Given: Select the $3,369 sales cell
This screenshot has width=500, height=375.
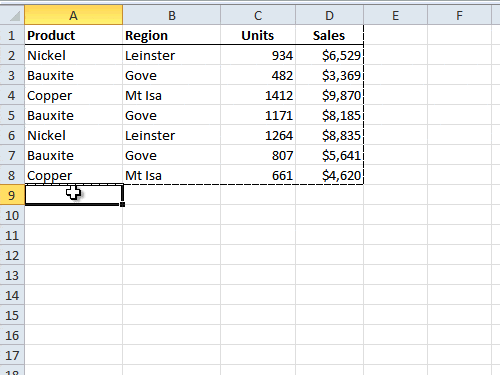Looking at the screenshot, I should tap(329, 75).
